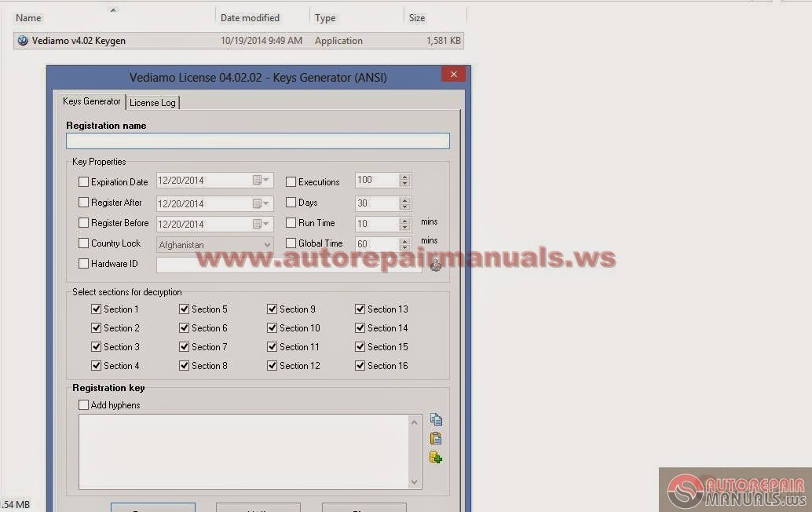Screen dimensions: 812x512
Task: Uncheck Section 4 checkbox
Action: coord(96,365)
